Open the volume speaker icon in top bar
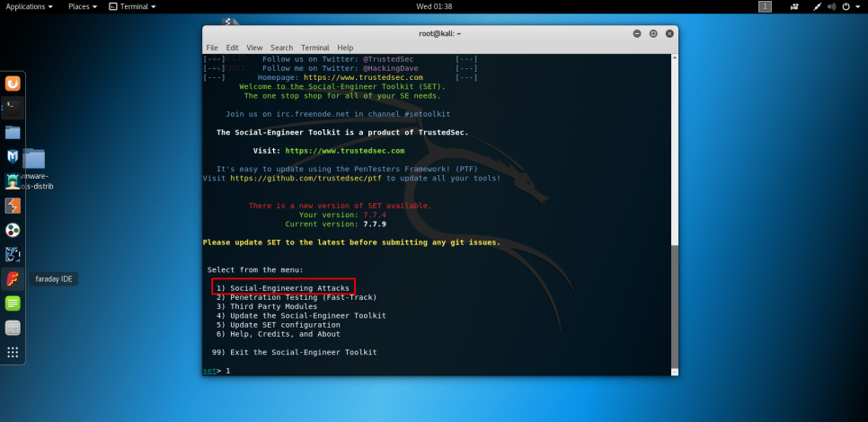Image resolution: width=868 pixels, height=422 pixels. [x=831, y=6]
